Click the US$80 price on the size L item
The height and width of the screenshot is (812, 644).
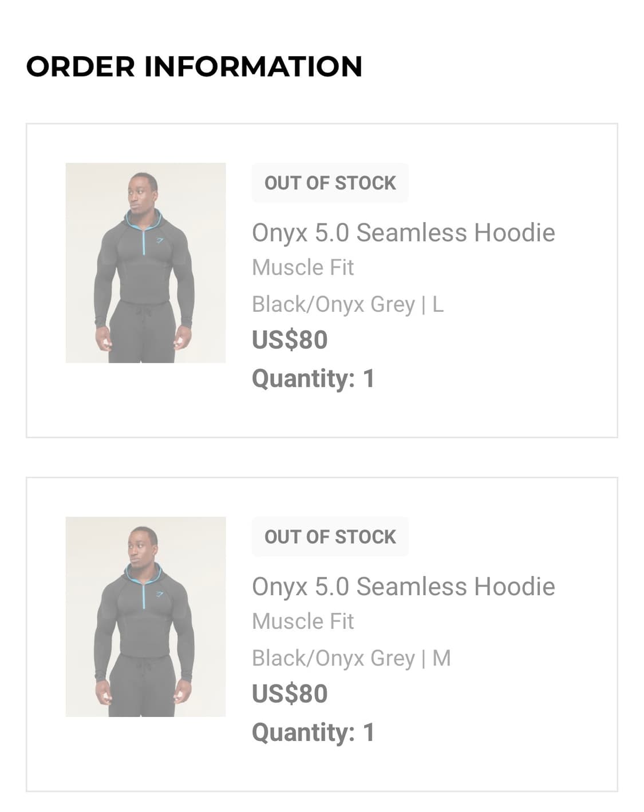click(290, 340)
